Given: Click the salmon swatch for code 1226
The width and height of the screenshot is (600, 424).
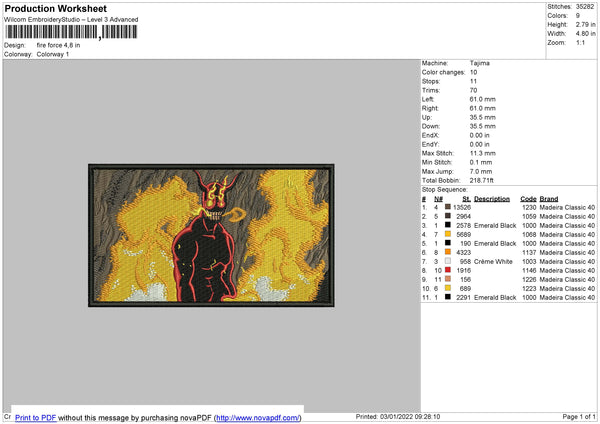Looking at the screenshot, I should 448,279.
